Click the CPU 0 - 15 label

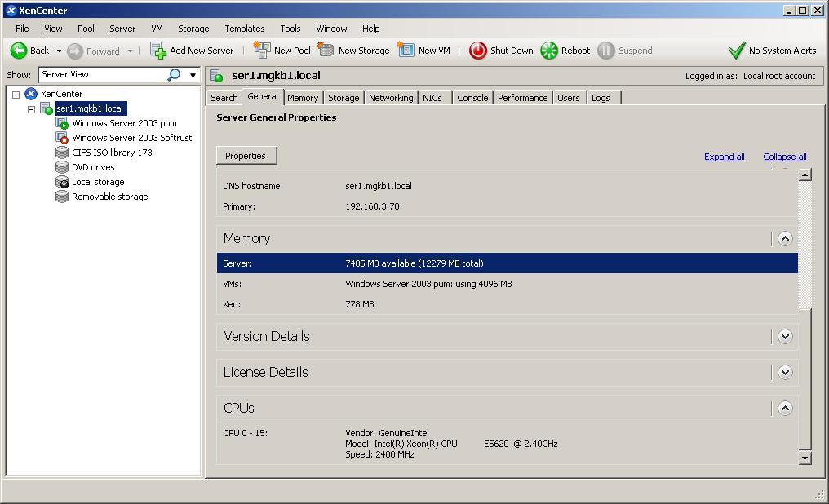pos(246,433)
